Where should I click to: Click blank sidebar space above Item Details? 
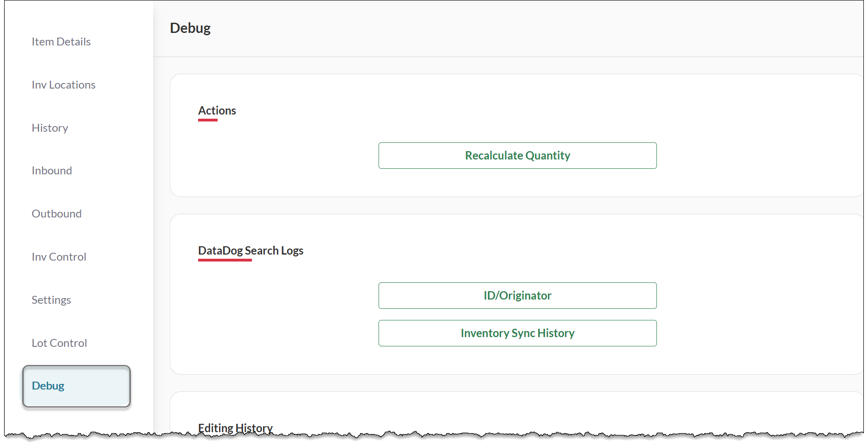coord(77,16)
